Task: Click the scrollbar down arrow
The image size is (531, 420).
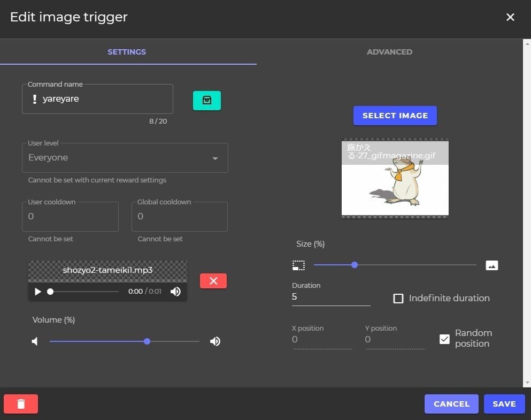Action: tap(527, 383)
